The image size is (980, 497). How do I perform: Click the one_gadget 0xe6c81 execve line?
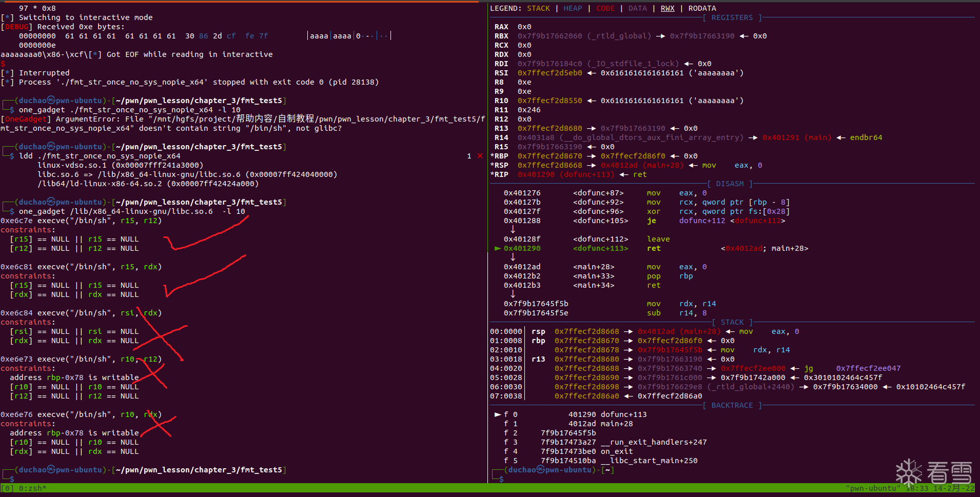pyautogui.click(x=81, y=267)
